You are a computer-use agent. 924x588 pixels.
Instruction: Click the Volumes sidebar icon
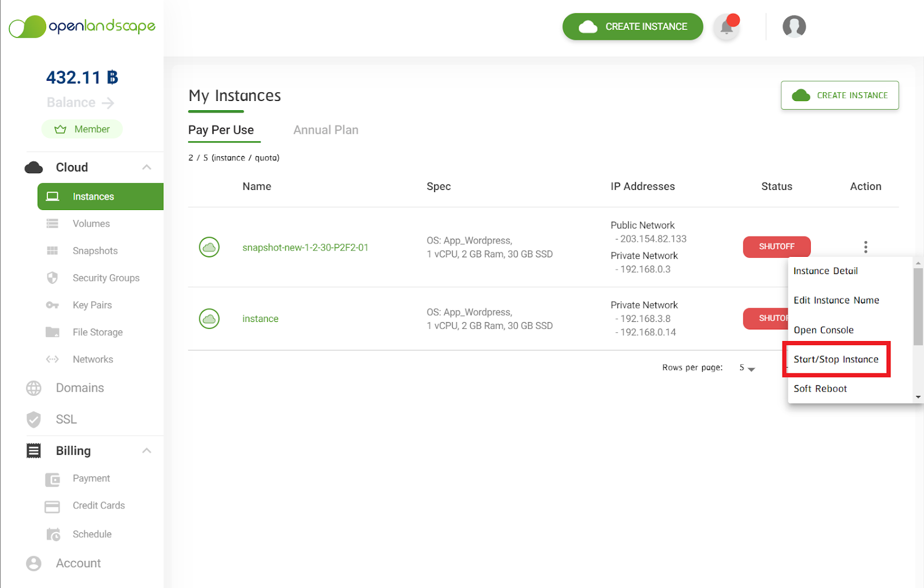click(52, 223)
